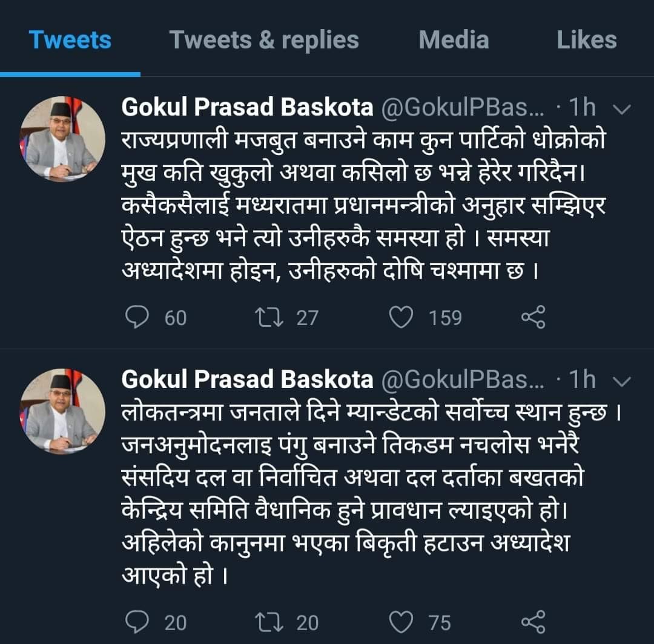Open the Likes tab
The width and height of the screenshot is (654, 644).
pyautogui.click(x=586, y=40)
